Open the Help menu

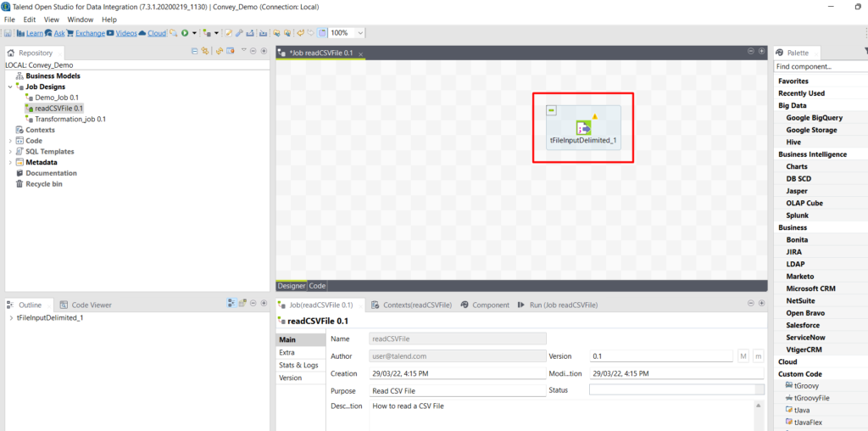point(109,20)
